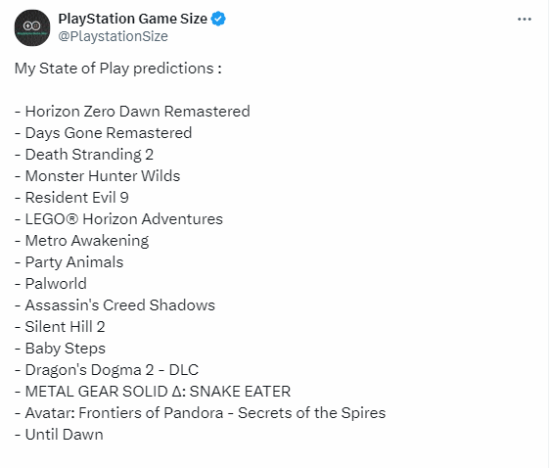Click the LEGO Horizon Adventures entry
550x468 pixels.
click(119, 219)
